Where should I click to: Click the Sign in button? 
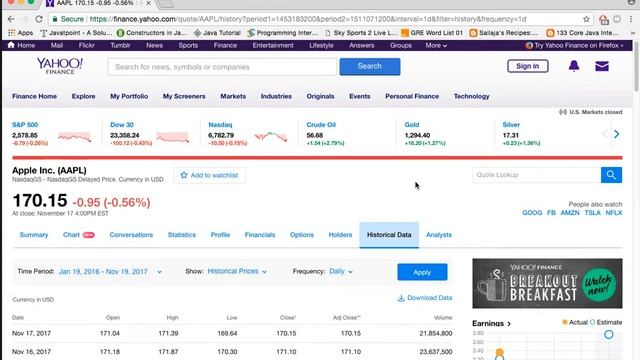(x=527, y=66)
